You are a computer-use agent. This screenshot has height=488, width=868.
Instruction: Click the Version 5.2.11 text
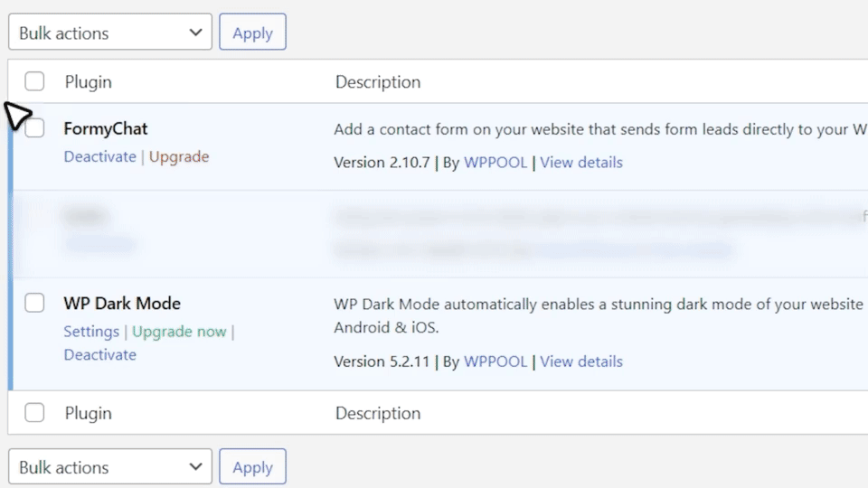(382, 361)
